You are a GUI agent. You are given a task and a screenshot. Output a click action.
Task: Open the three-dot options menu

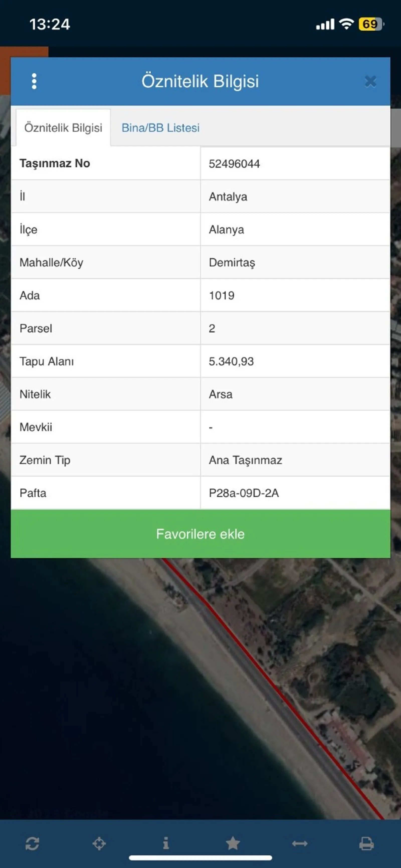(x=34, y=81)
